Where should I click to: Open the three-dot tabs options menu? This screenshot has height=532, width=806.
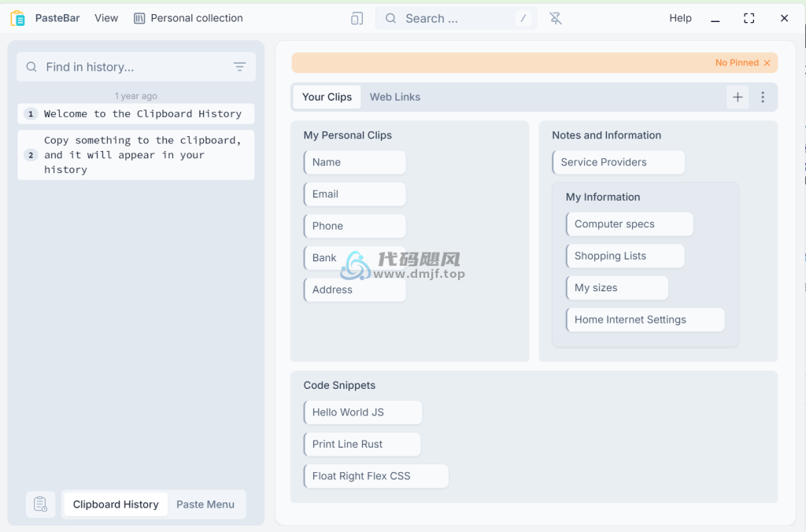[x=763, y=97]
